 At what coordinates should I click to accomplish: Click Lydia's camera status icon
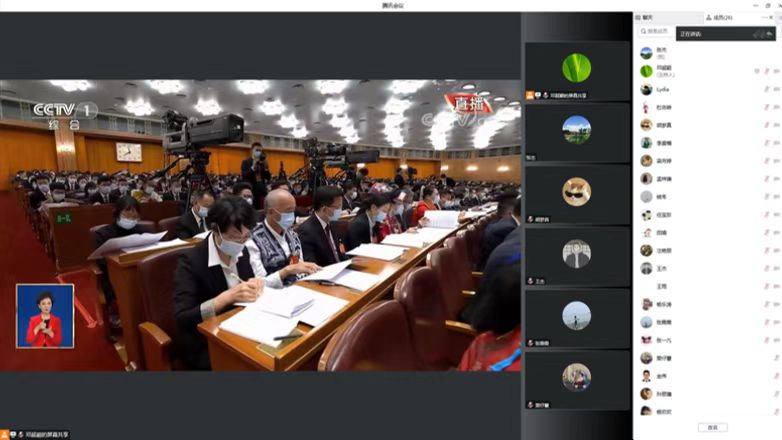776,89
